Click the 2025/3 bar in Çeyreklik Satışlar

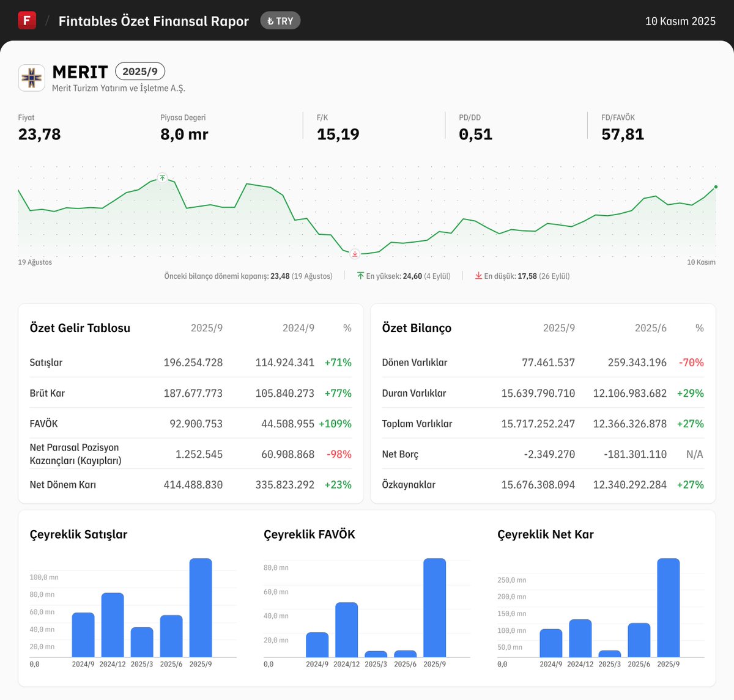pos(142,642)
